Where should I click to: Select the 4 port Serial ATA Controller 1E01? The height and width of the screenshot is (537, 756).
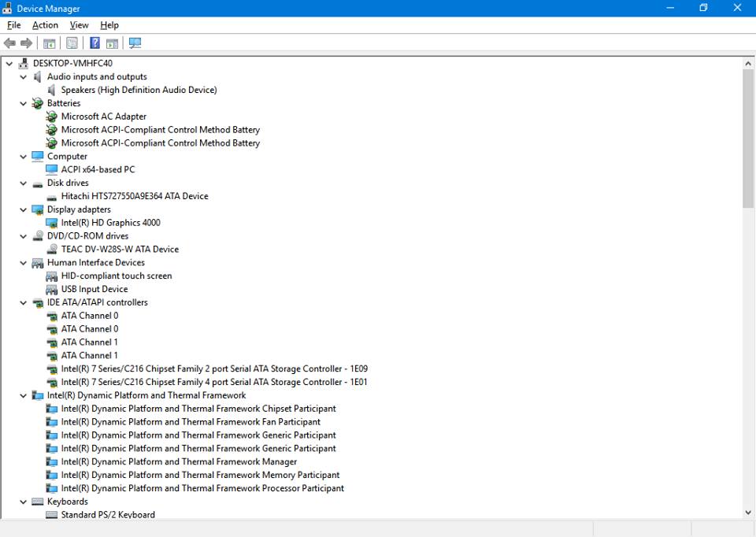[x=214, y=382]
